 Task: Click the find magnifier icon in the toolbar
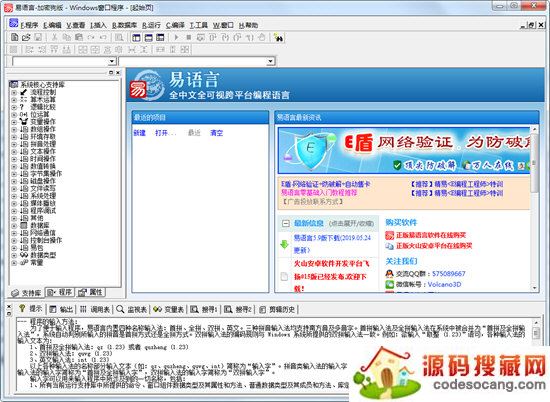point(119,37)
